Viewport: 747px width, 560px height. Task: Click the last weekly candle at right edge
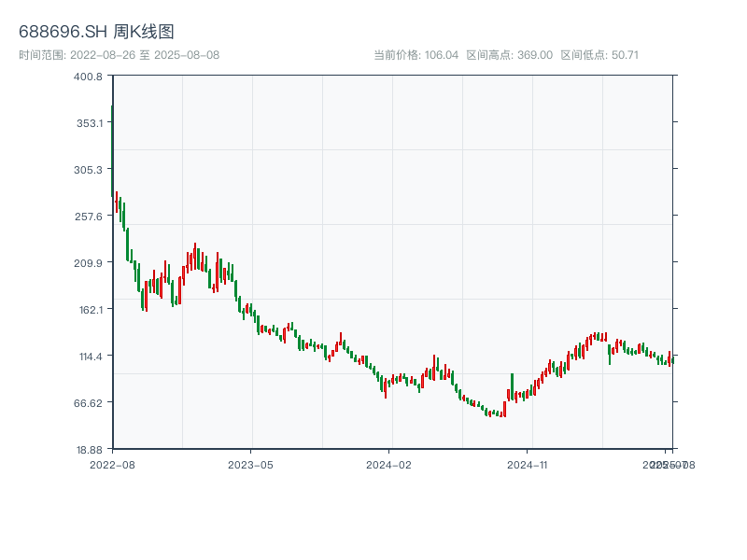pyautogui.click(x=672, y=359)
